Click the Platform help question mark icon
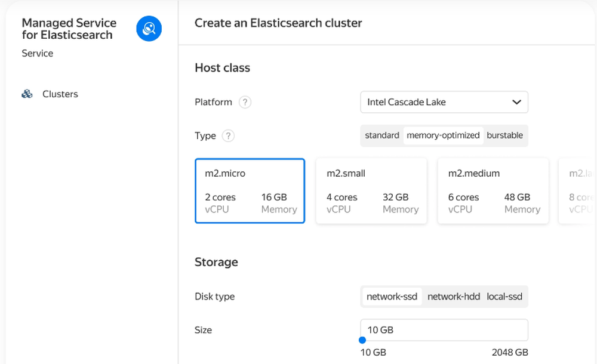The width and height of the screenshot is (597, 364). click(245, 102)
